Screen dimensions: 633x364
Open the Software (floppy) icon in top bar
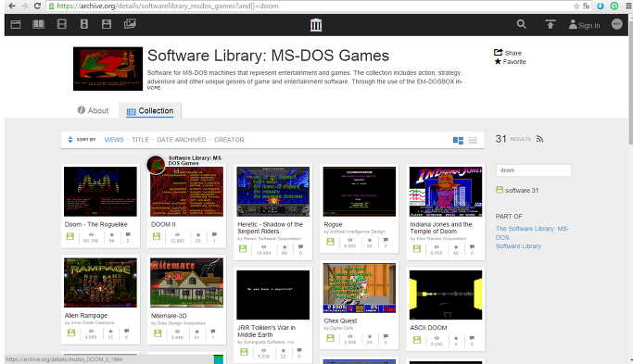coord(107,24)
